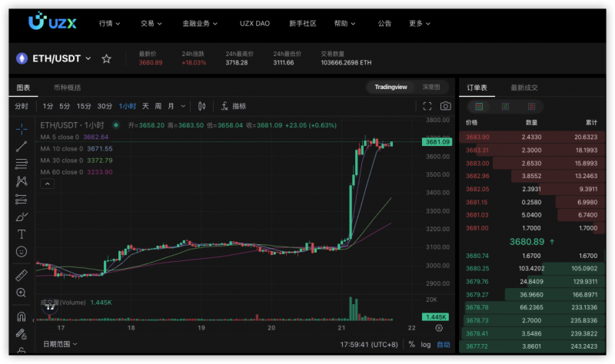Click the ETH coin icon
615x364 pixels.
click(x=22, y=58)
